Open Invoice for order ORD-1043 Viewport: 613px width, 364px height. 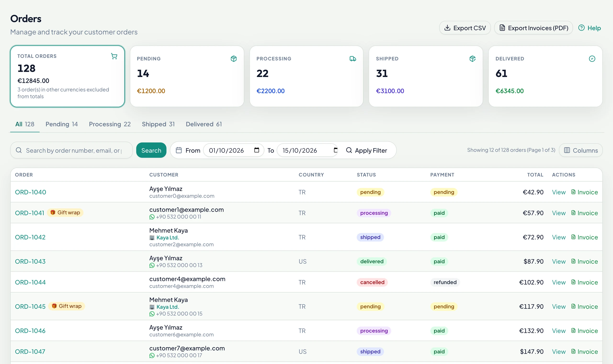585,261
